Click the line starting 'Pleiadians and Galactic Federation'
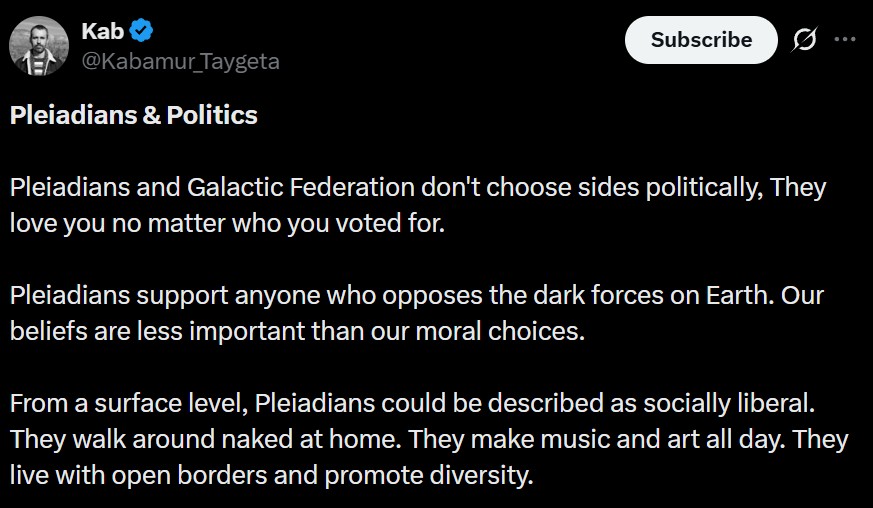 [x=418, y=187]
